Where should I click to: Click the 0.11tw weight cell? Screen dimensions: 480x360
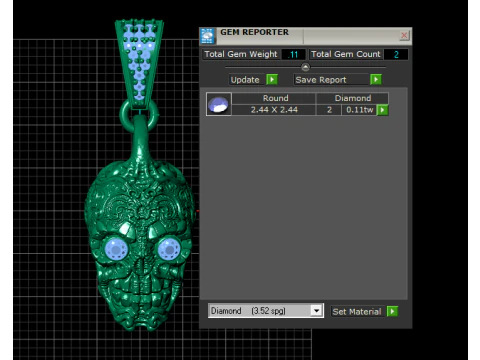pos(359,110)
